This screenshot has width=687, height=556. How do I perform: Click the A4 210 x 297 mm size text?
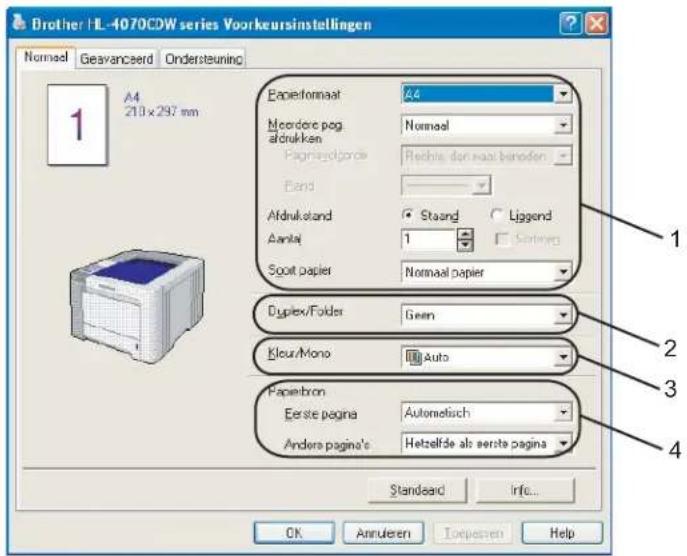pyautogui.click(x=161, y=104)
